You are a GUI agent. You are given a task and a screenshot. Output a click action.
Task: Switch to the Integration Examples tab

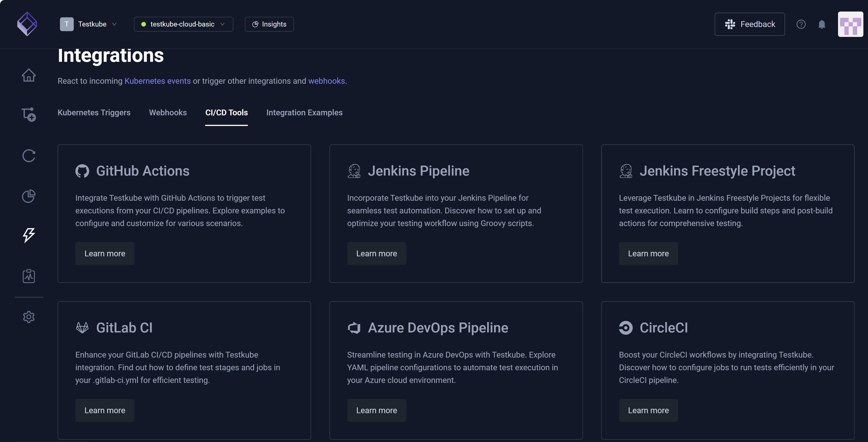click(x=304, y=113)
